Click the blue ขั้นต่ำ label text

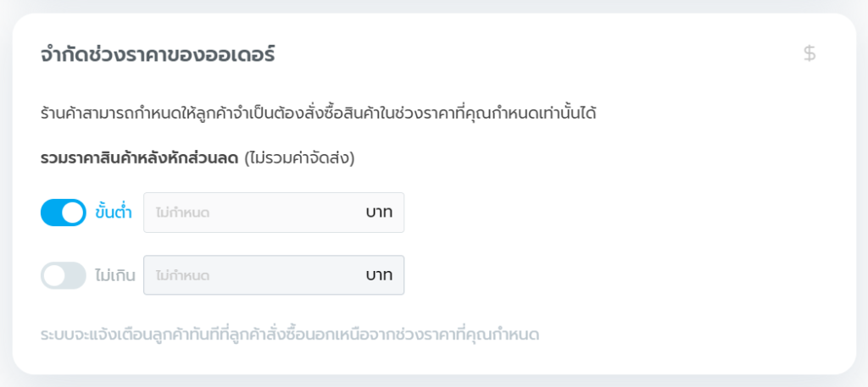[114, 213]
